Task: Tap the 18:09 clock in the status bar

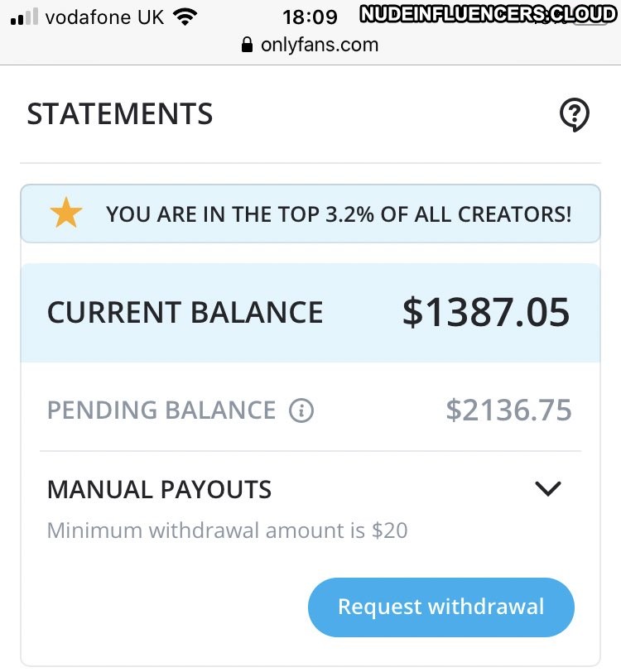Action: point(310,17)
